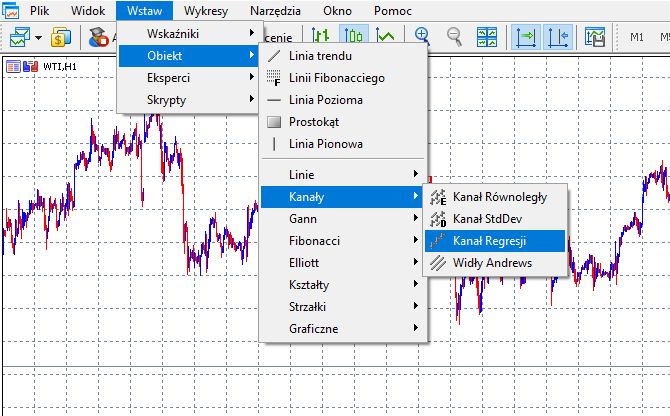Choose Linia trendu object
Image resolution: width=670 pixels, height=416 pixels.
tap(343, 56)
